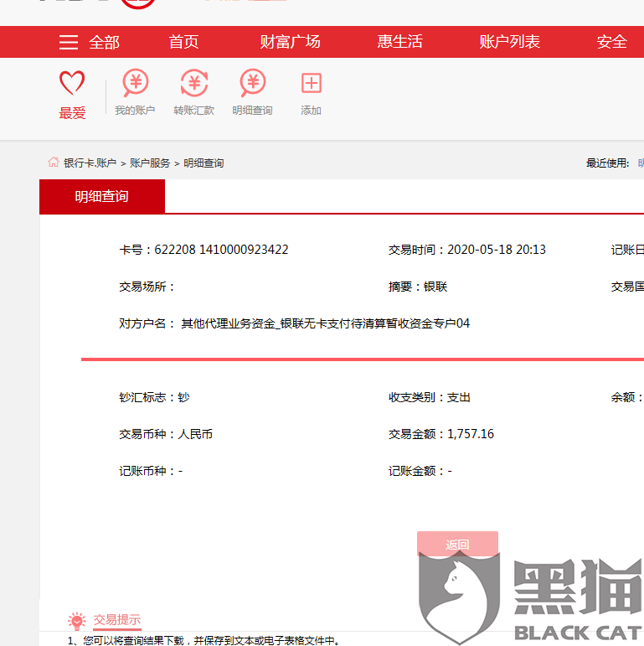The width and height of the screenshot is (644, 646).
Task: Select 交易场所 label
Action: click(147, 287)
